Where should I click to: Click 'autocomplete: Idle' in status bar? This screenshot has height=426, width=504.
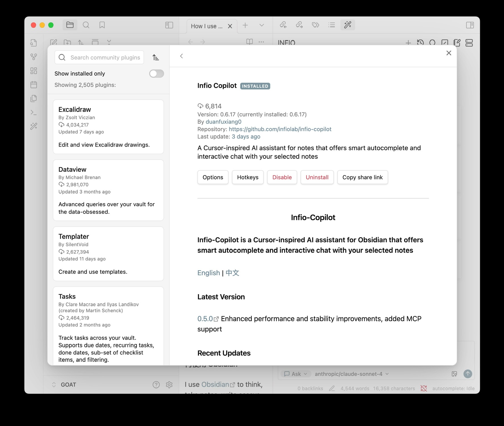tap(453, 389)
